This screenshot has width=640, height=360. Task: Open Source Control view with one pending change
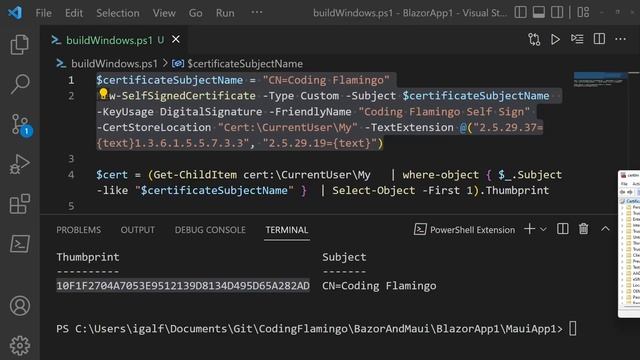pyautogui.click(x=20, y=124)
